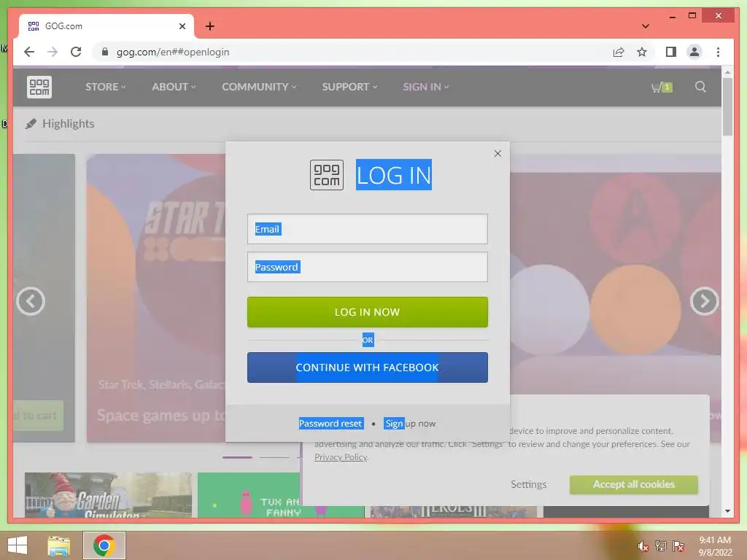Click the browser forward arrow
The height and width of the screenshot is (560, 747).
coord(53,52)
